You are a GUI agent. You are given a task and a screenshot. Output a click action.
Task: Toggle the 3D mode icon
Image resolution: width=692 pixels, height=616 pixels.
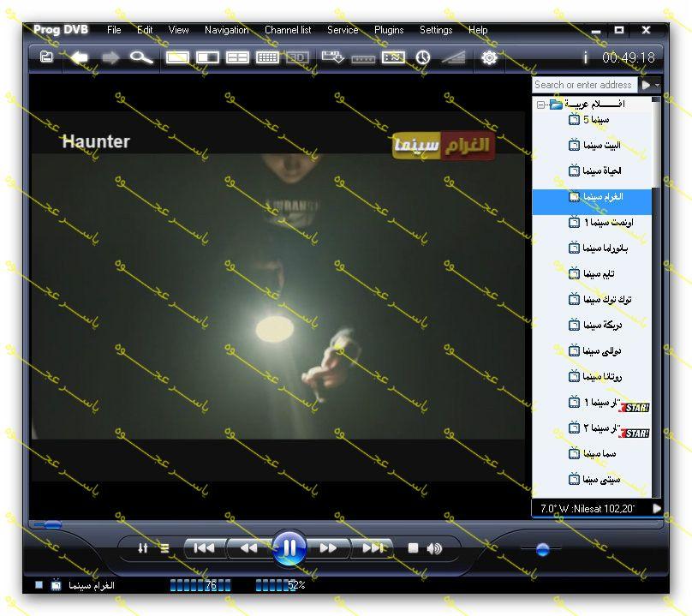point(297,57)
